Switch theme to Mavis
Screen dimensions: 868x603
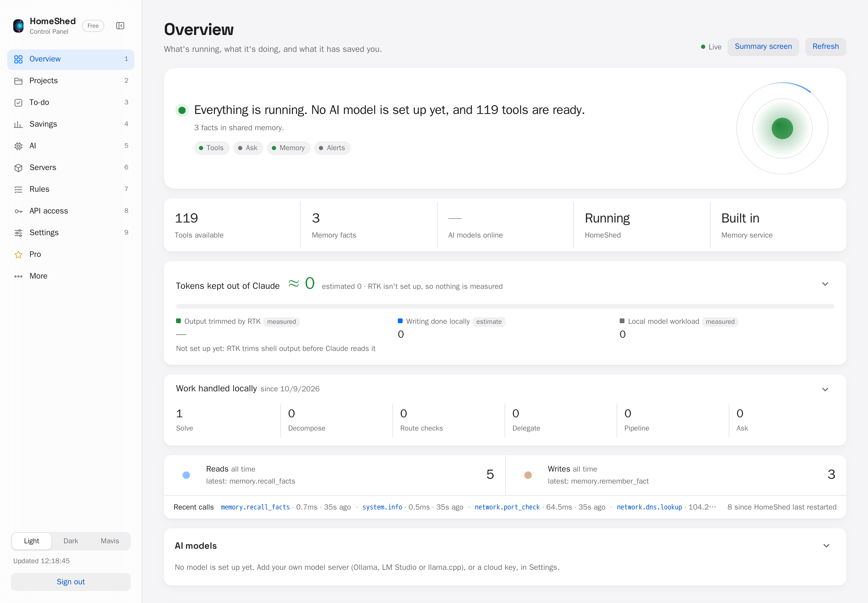coord(110,541)
